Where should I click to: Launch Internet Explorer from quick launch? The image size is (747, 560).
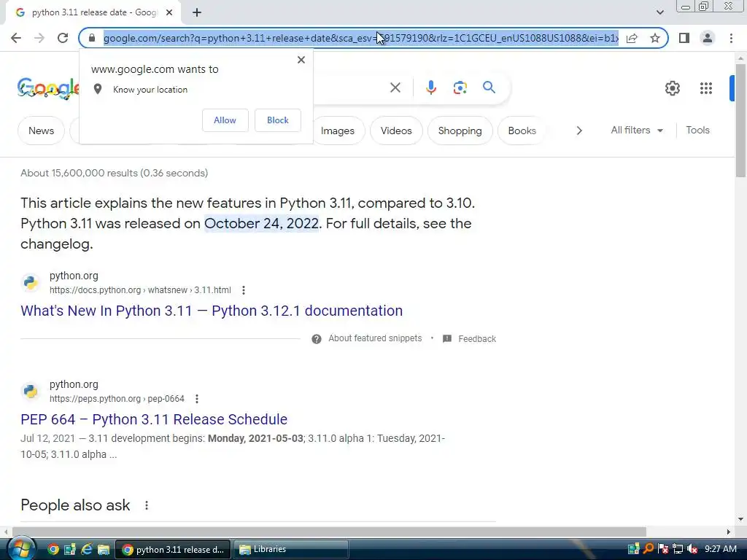point(86,550)
